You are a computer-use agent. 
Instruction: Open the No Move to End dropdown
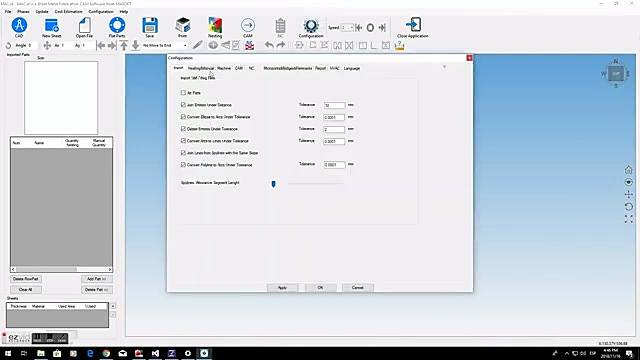coord(164,45)
